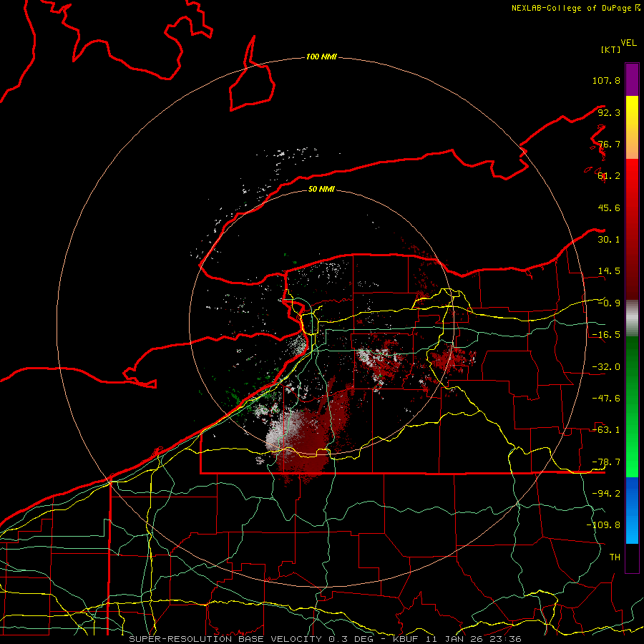
Task: Click the [KT] units label
Action: tap(611, 49)
